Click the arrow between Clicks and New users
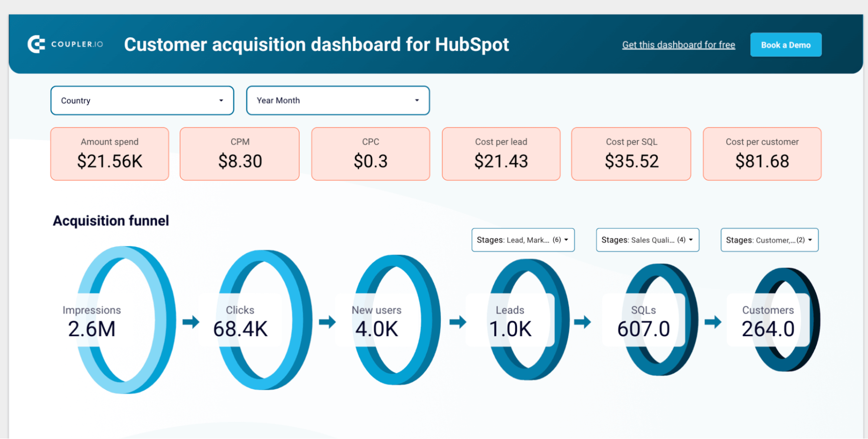The height and width of the screenshot is (439, 868). click(327, 322)
